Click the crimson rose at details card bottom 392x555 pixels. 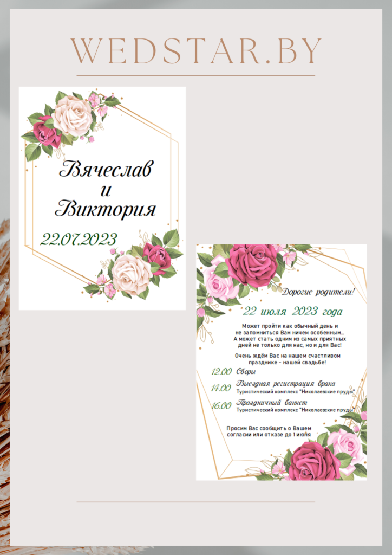(x=313, y=462)
